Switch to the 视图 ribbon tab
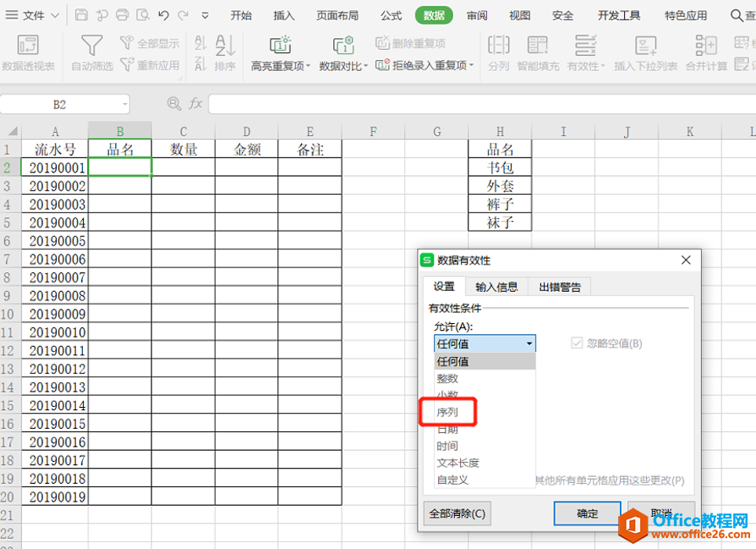This screenshot has height=549, width=756. tap(520, 15)
